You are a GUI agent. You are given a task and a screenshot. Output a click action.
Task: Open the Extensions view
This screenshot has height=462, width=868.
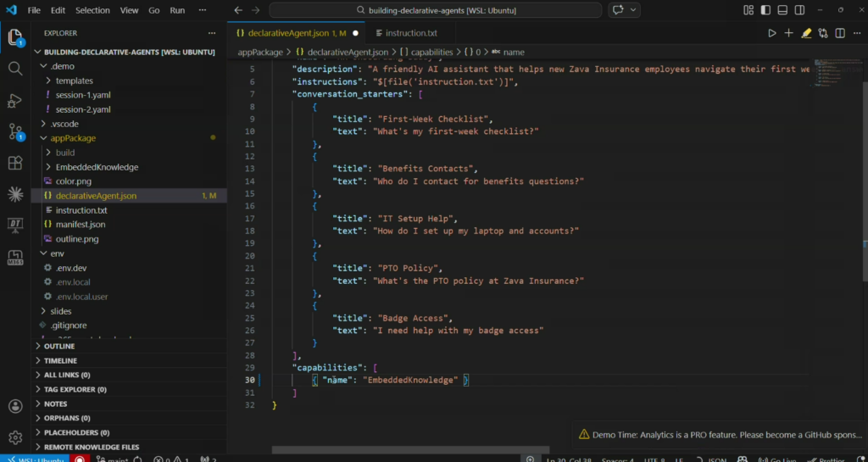coord(15,163)
